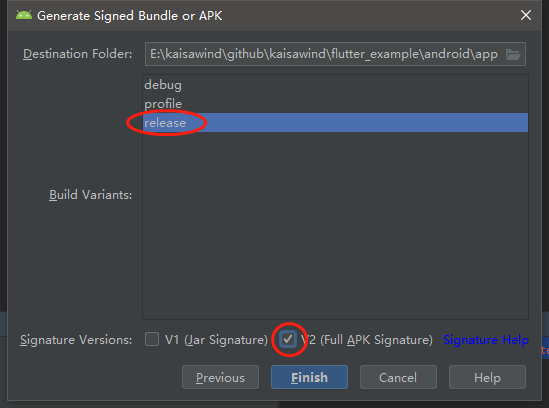The height and width of the screenshot is (408, 549).
Task: Click Finish to generate the signed APK
Action: point(309,377)
